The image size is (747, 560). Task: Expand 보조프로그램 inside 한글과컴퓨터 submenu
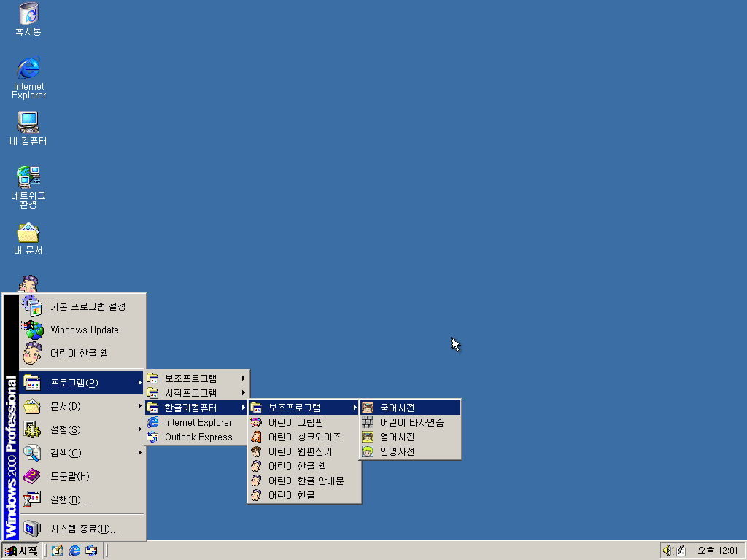point(304,408)
